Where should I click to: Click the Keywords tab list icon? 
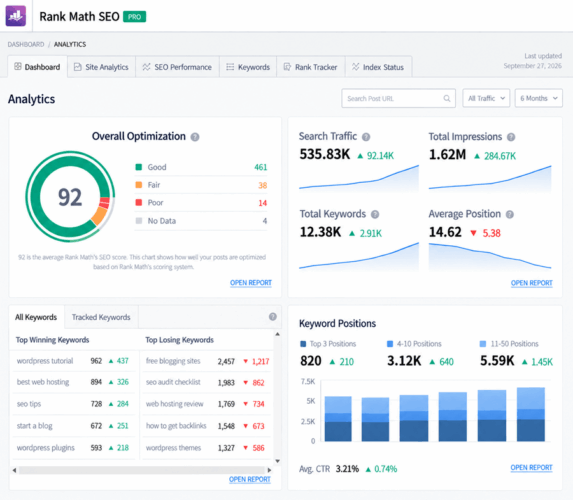click(230, 67)
